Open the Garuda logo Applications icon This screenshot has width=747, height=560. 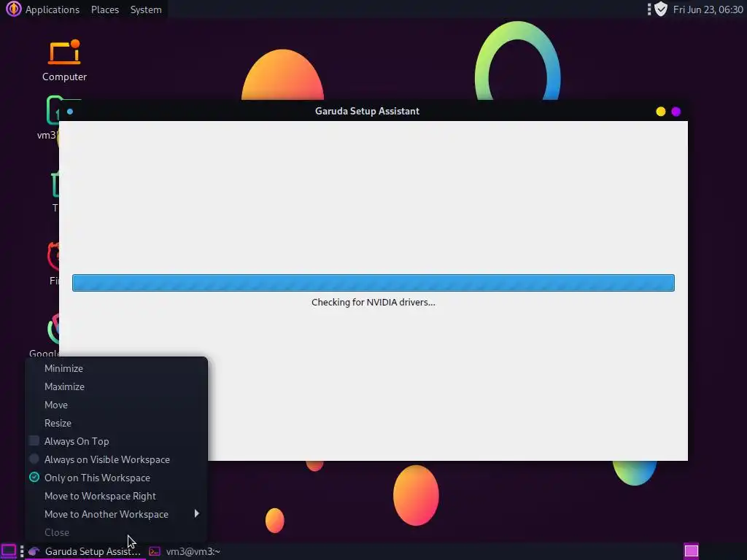click(13, 9)
